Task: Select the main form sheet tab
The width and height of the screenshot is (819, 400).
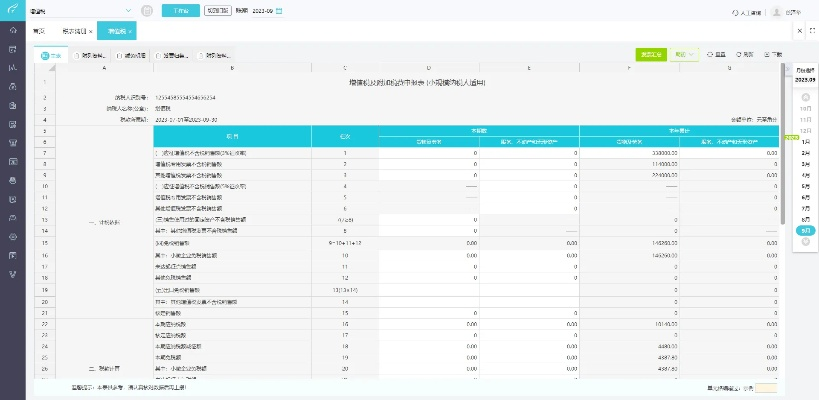Action: 51,55
